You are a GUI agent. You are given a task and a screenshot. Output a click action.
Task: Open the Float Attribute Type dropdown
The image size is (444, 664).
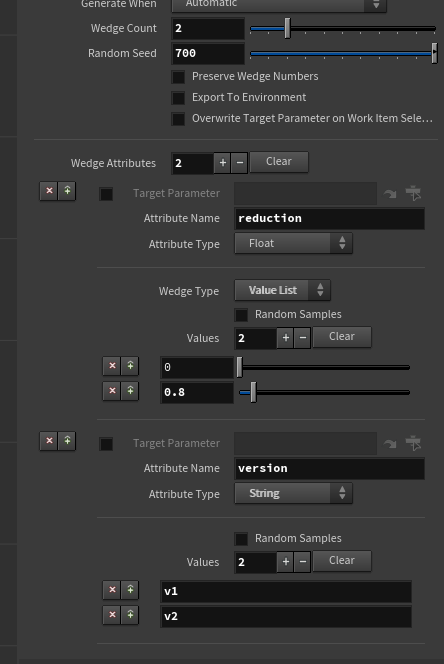pos(293,243)
